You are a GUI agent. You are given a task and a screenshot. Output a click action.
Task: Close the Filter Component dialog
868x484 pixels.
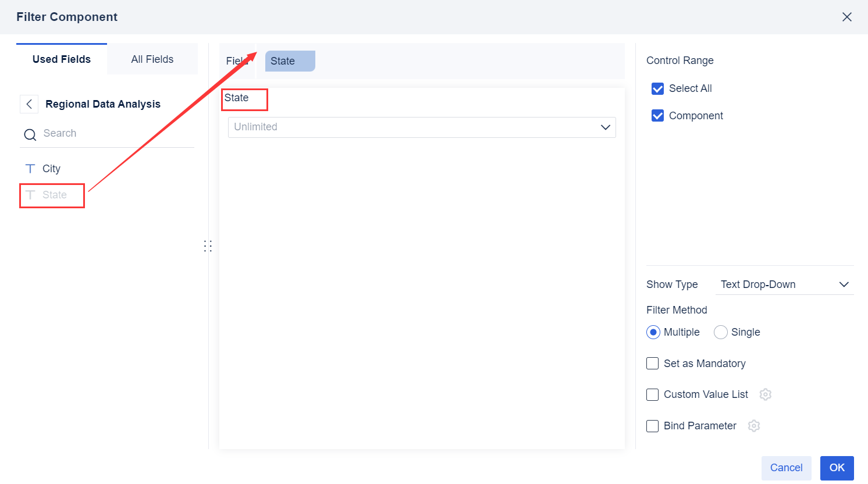click(x=847, y=17)
